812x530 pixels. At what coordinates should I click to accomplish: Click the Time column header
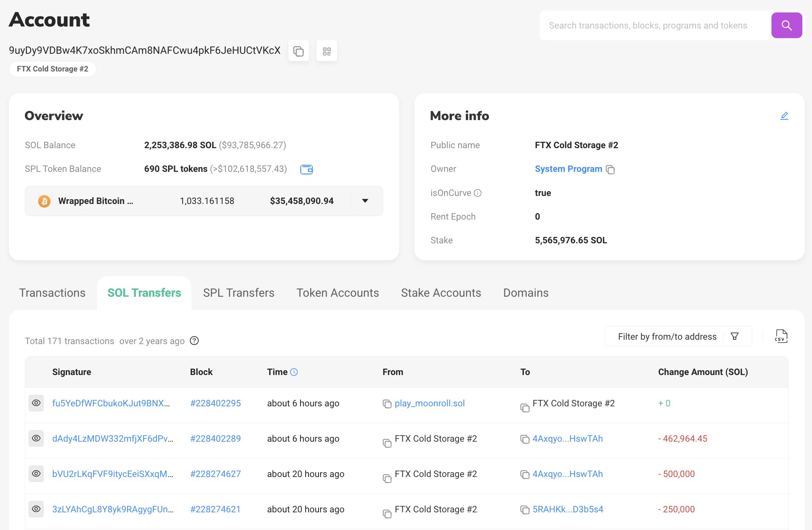(277, 372)
